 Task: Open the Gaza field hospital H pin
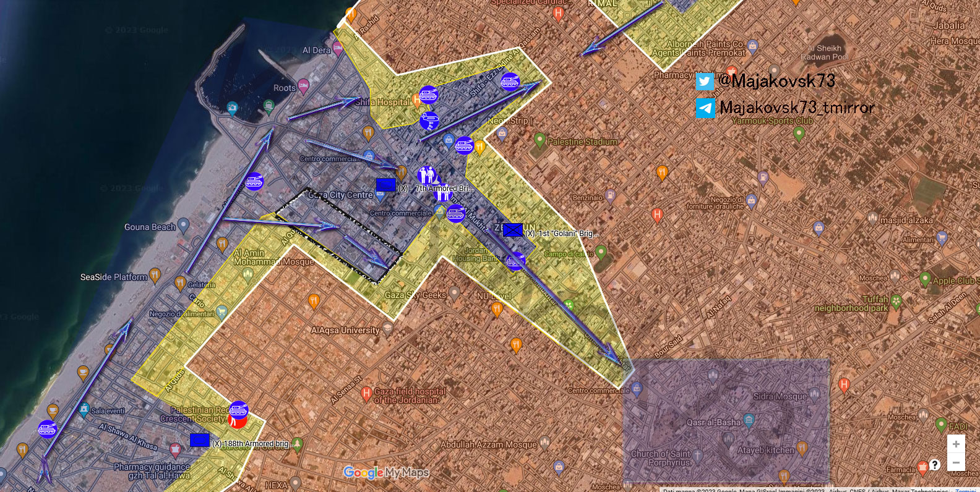[366, 393]
